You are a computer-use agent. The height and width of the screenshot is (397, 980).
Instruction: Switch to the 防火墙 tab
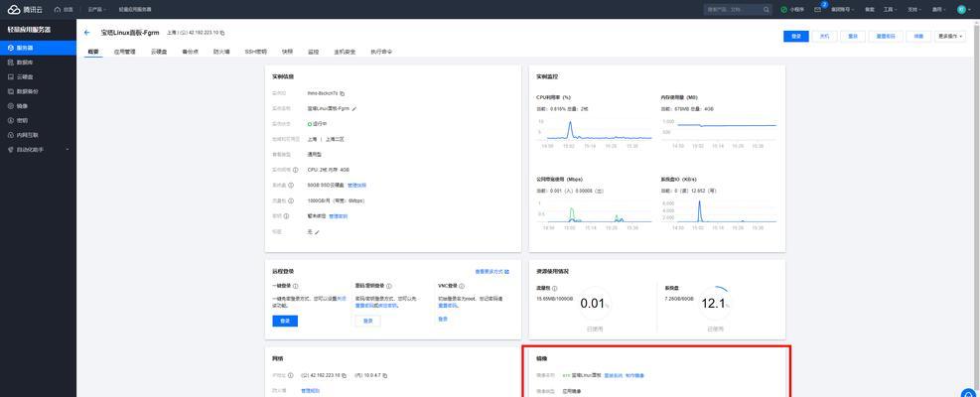pyautogui.click(x=221, y=52)
